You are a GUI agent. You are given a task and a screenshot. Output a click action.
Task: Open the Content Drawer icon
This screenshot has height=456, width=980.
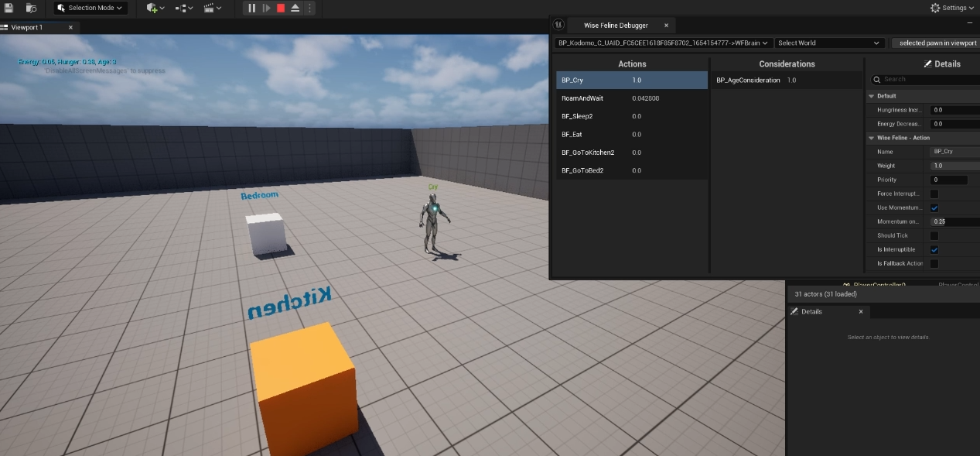(x=31, y=8)
